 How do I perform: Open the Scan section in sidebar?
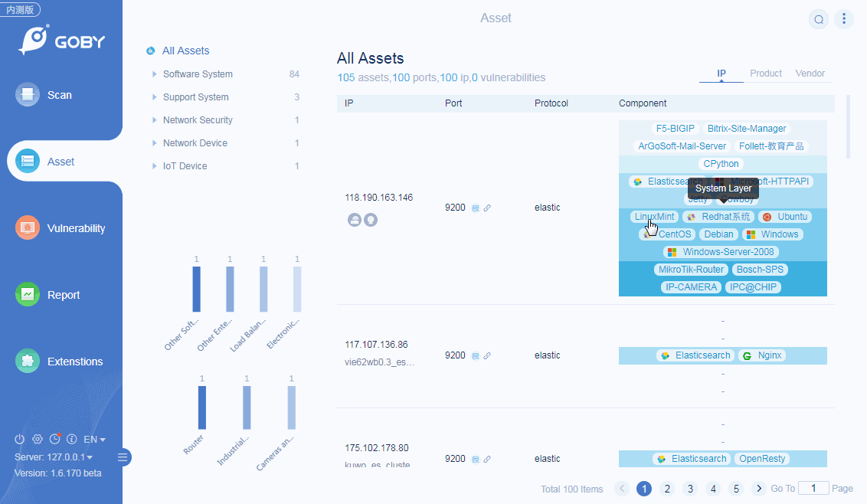click(44, 95)
